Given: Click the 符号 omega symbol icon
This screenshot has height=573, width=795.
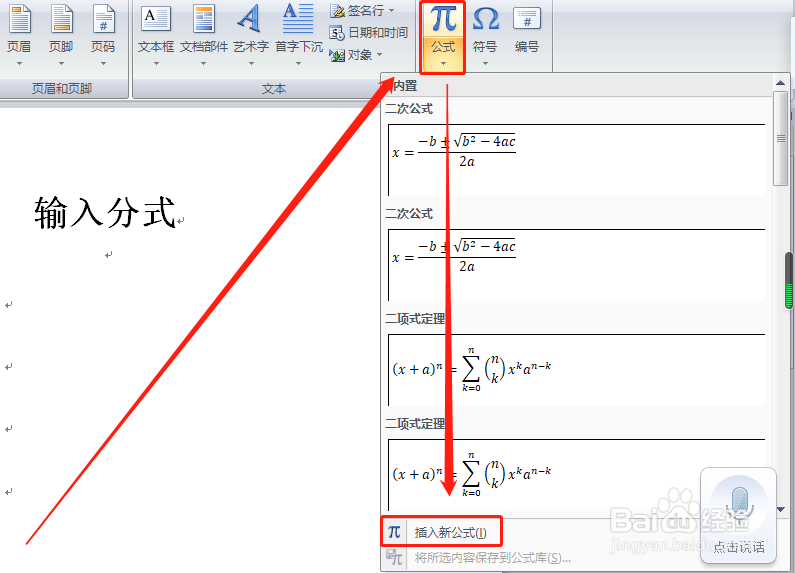Looking at the screenshot, I should tap(485, 19).
